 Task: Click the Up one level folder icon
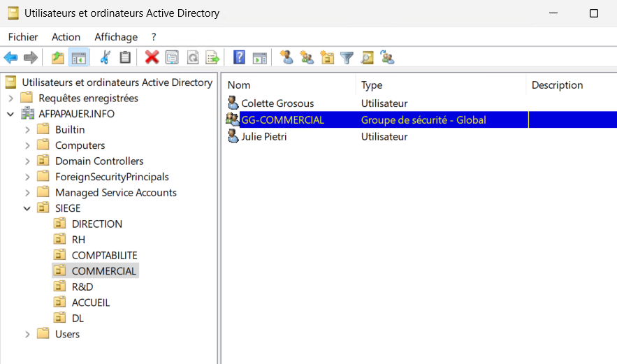pyautogui.click(x=58, y=58)
